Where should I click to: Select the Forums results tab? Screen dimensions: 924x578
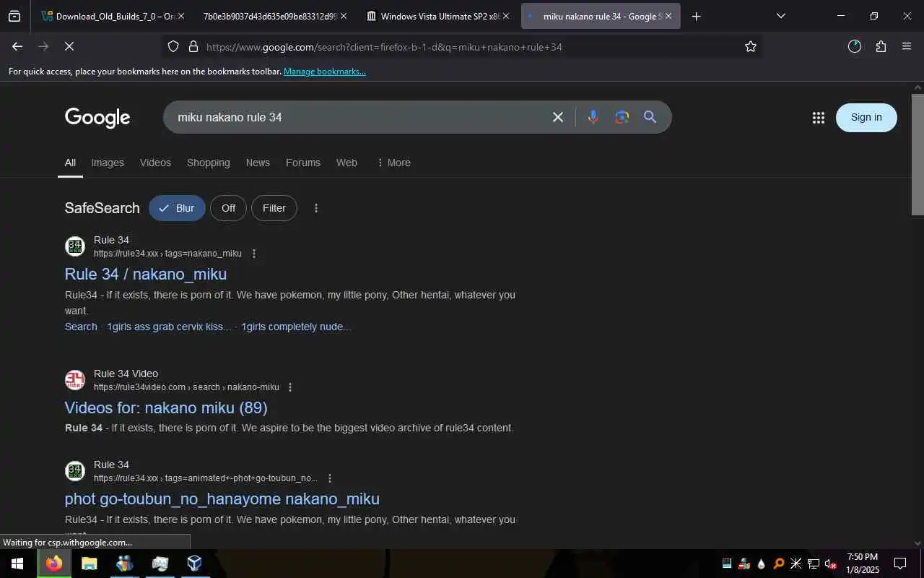302,163
